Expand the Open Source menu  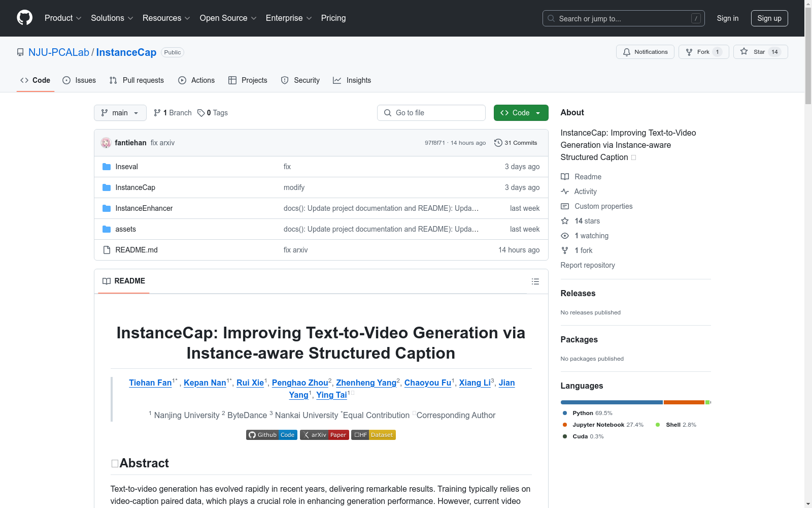(x=228, y=18)
